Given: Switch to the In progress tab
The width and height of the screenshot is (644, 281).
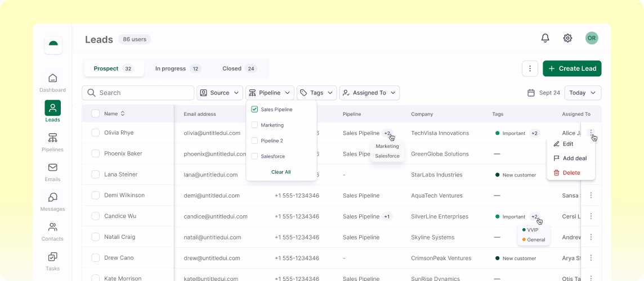Looking at the screenshot, I should (177, 69).
